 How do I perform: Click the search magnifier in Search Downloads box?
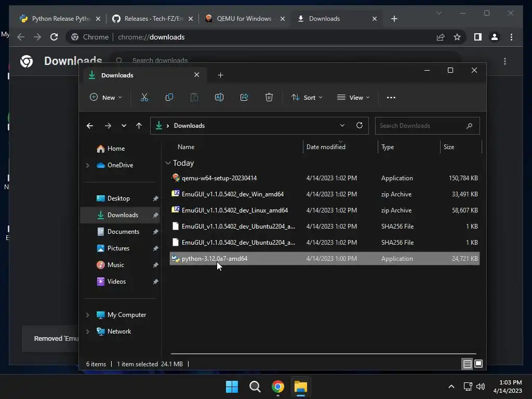coord(469,126)
